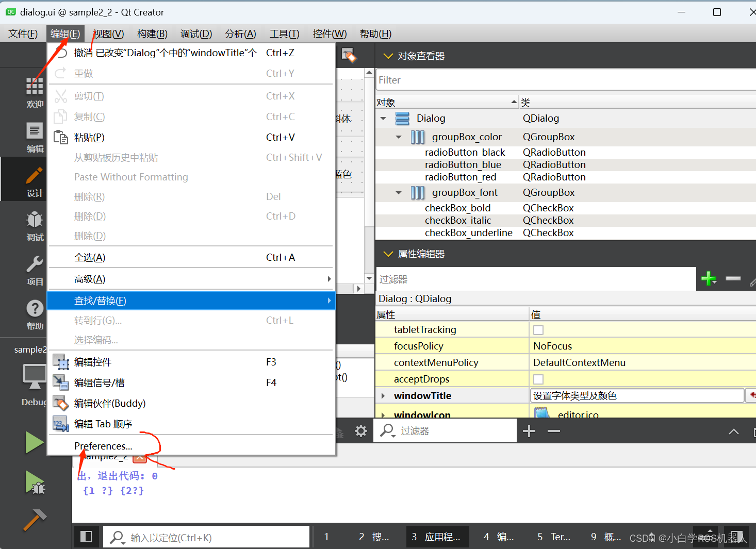Open the 构建(B) menu
The image size is (756, 549).
152,34
